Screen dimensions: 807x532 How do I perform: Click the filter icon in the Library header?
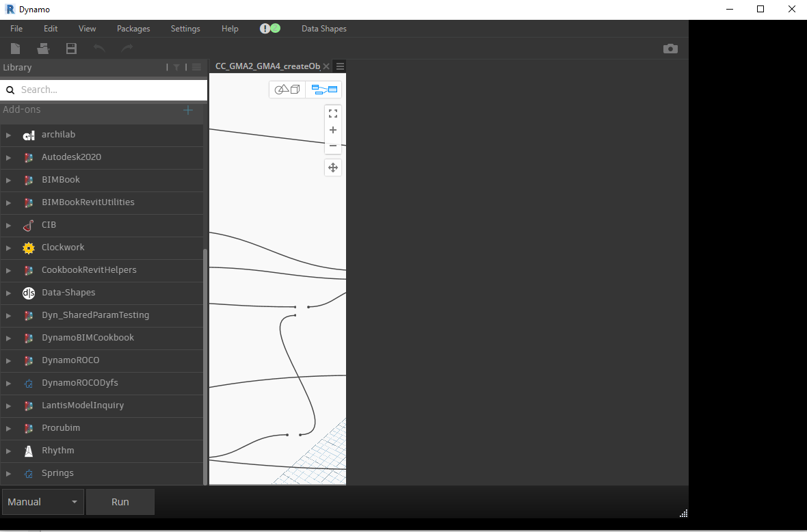point(176,67)
